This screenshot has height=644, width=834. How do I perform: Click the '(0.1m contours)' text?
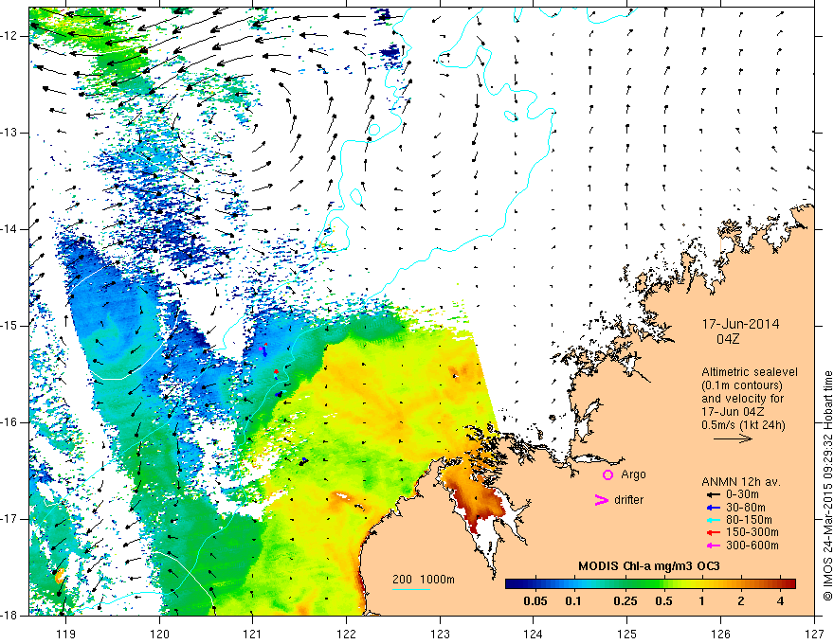click(742, 385)
